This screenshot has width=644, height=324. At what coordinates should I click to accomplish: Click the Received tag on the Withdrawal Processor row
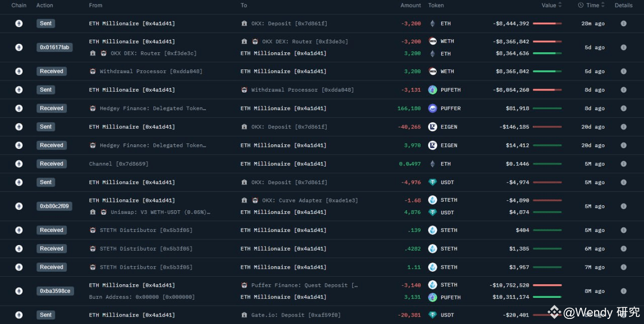[x=51, y=71]
